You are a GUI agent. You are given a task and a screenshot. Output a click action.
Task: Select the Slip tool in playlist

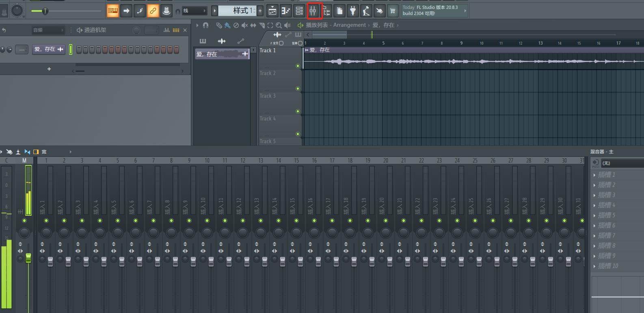pos(253,25)
